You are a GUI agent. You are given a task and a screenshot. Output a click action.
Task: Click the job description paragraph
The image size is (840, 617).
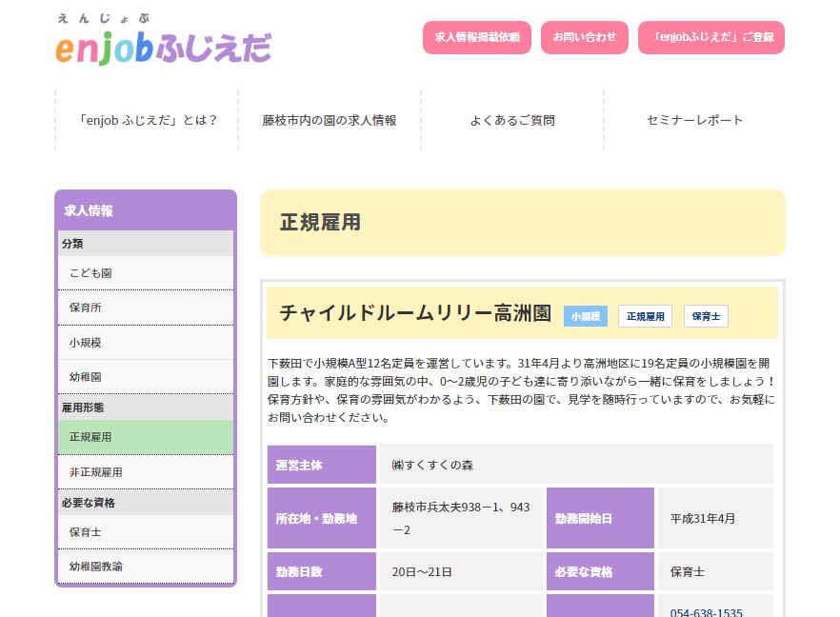(x=522, y=390)
